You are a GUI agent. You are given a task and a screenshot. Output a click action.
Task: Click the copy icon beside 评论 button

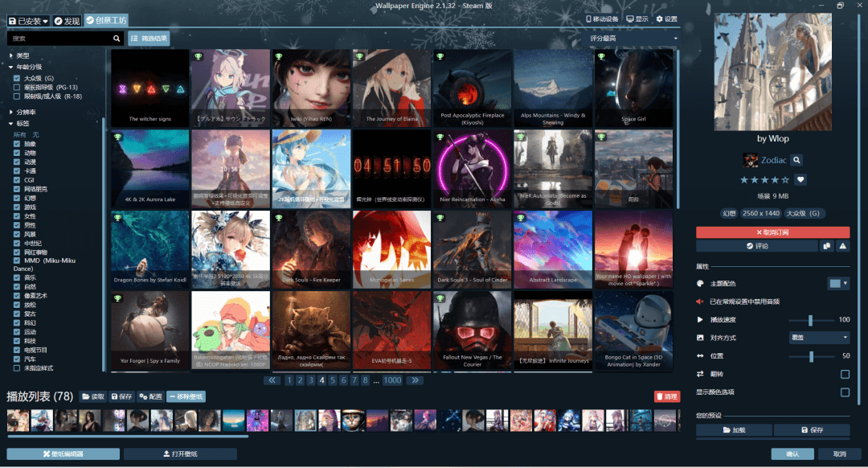(x=827, y=246)
